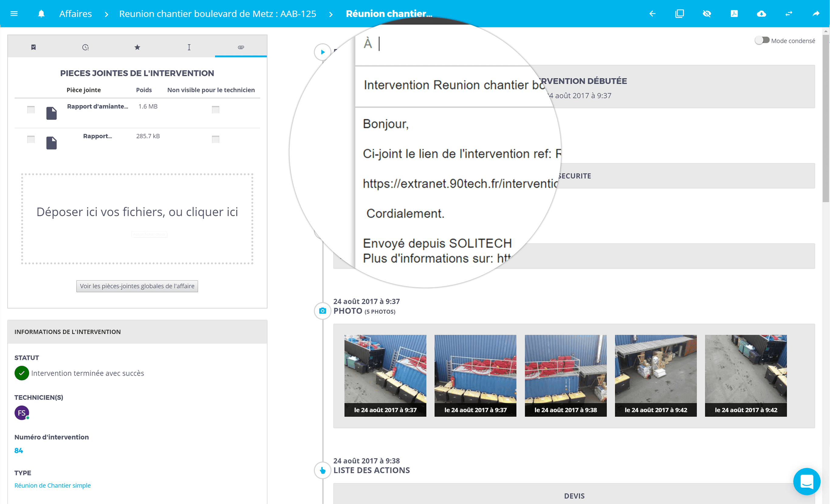Click the bookmark/pin icon in panel header
The height and width of the screenshot is (504, 830).
point(34,47)
